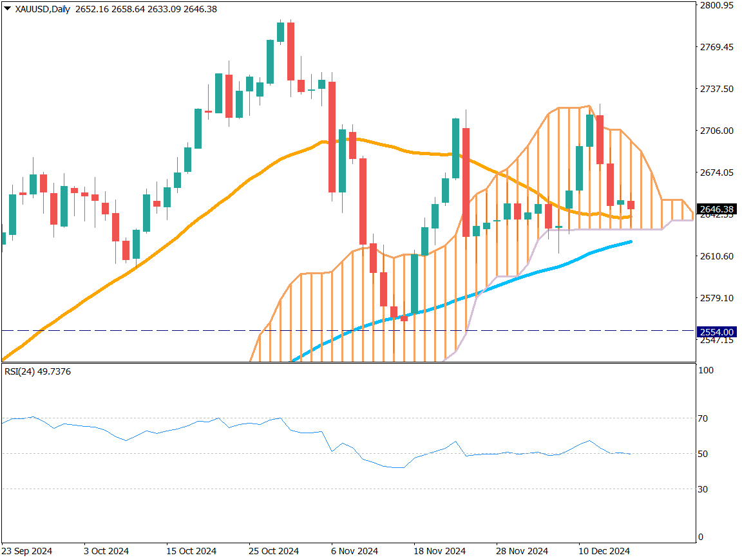Click the 2800.95 price axis label

click(716, 5)
